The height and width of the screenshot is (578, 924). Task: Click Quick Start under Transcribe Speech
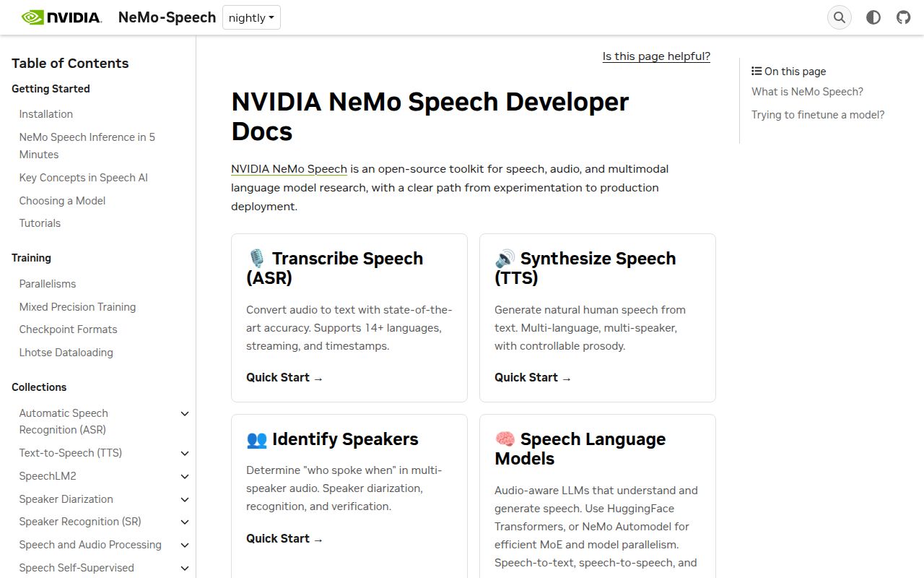click(284, 378)
